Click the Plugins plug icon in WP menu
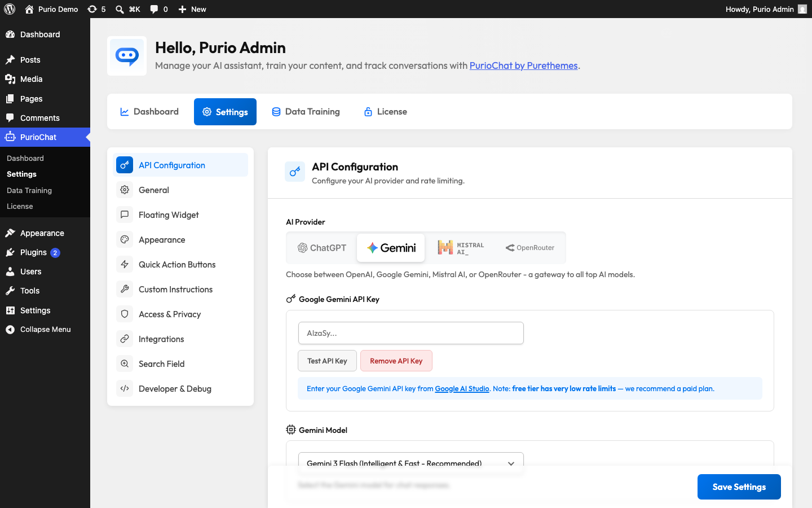812x508 pixels. [x=10, y=252]
